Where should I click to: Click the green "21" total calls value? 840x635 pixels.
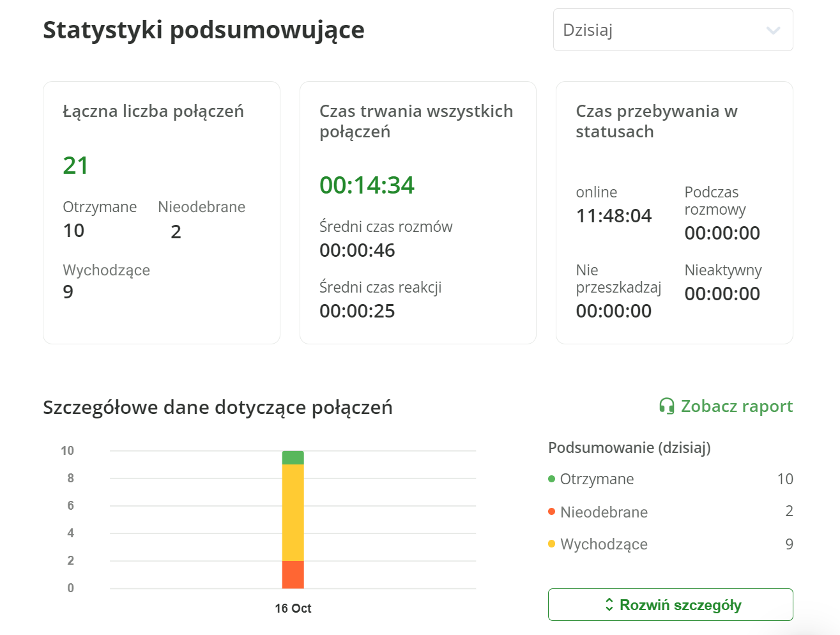pos(75,165)
